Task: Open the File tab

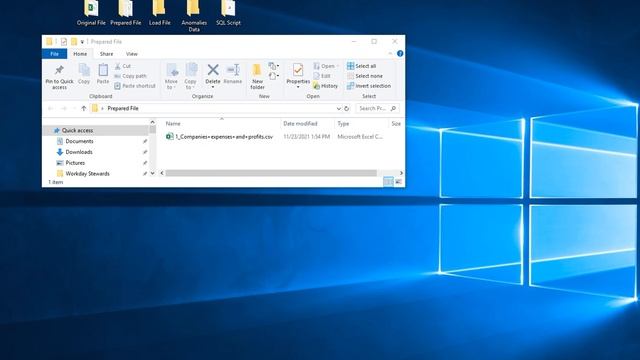Action: [54, 54]
